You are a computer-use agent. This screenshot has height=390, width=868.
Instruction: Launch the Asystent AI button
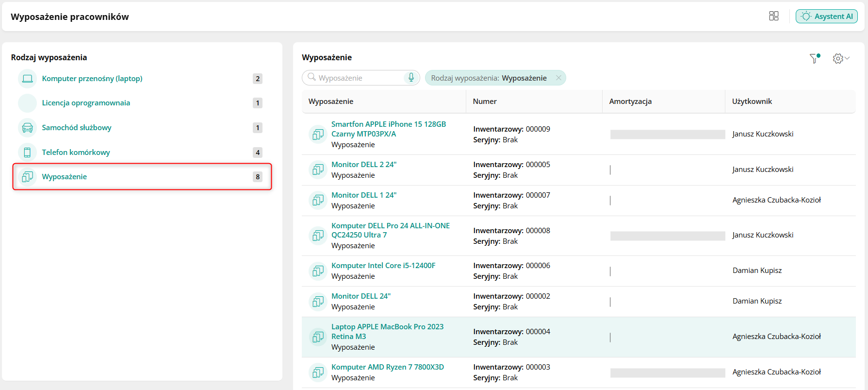click(x=827, y=16)
